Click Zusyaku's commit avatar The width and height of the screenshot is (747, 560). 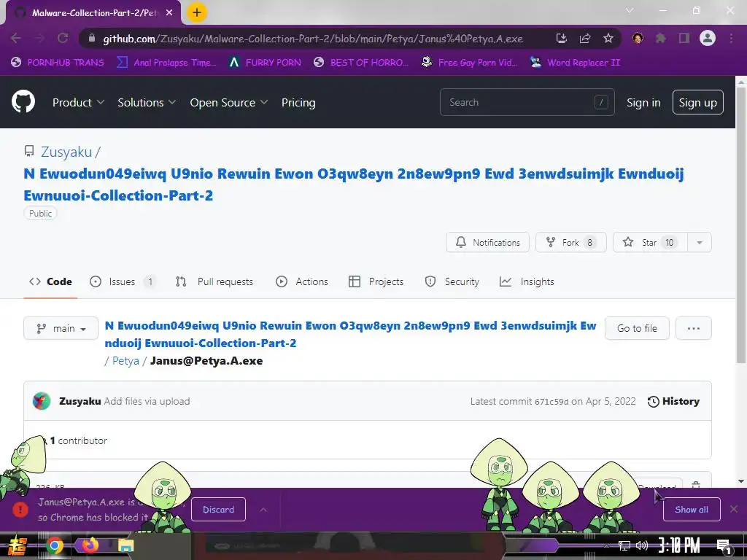coord(42,401)
